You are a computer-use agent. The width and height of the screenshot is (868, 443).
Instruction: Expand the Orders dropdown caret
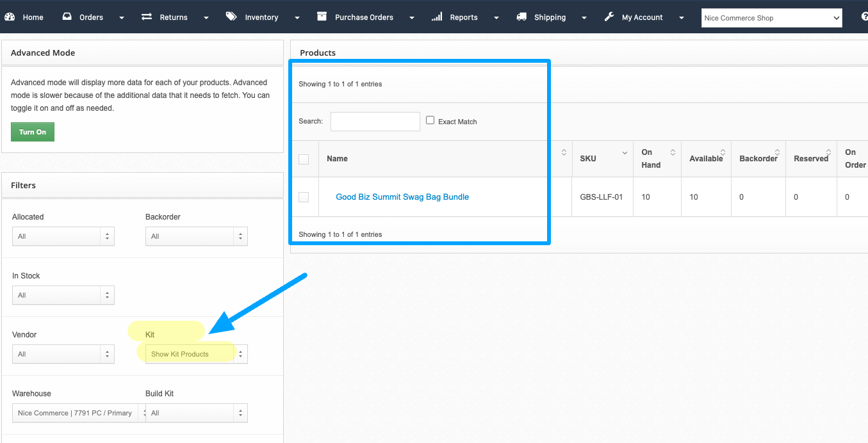coord(122,18)
